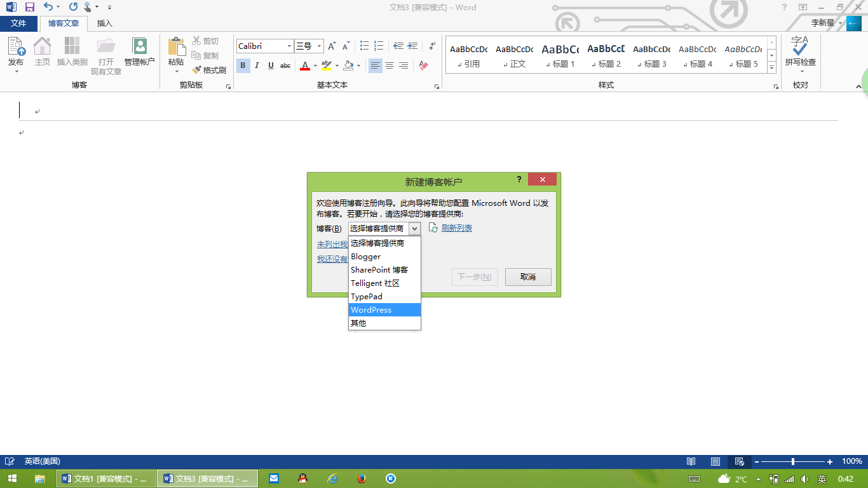
Task: Click the text highlight color icon
Action: [x=326, y=65]
